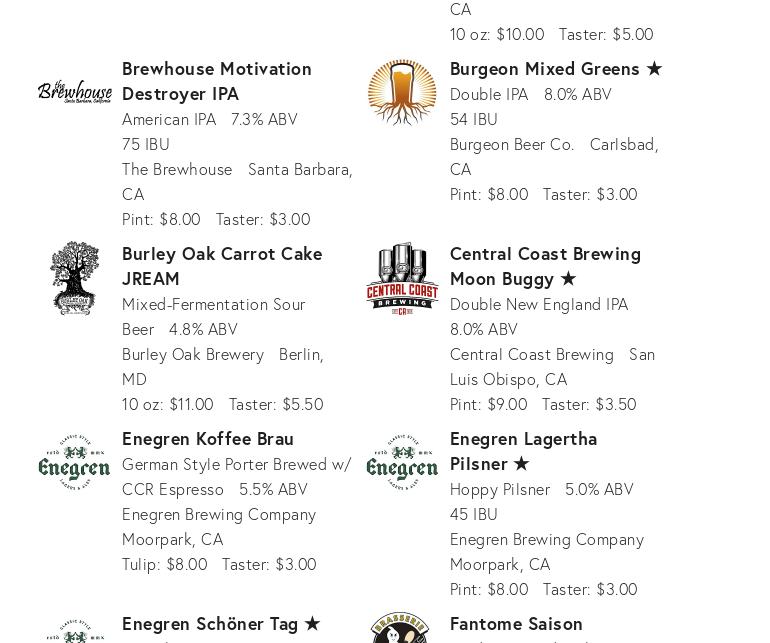Screen dimensions: 770x643
Task: Open Central Coast Brewing Moon Buggy
Action: tap(545, 265)
